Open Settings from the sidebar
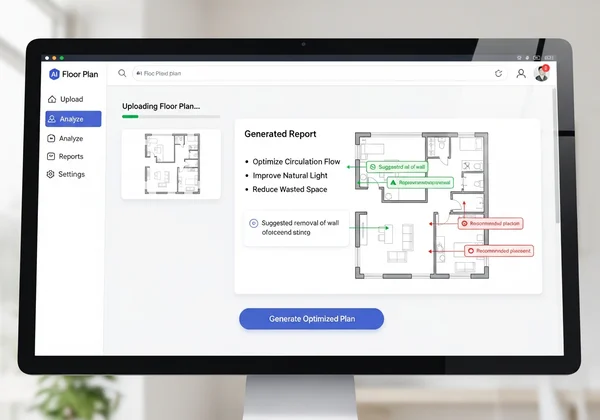 (x=66, y=174)
